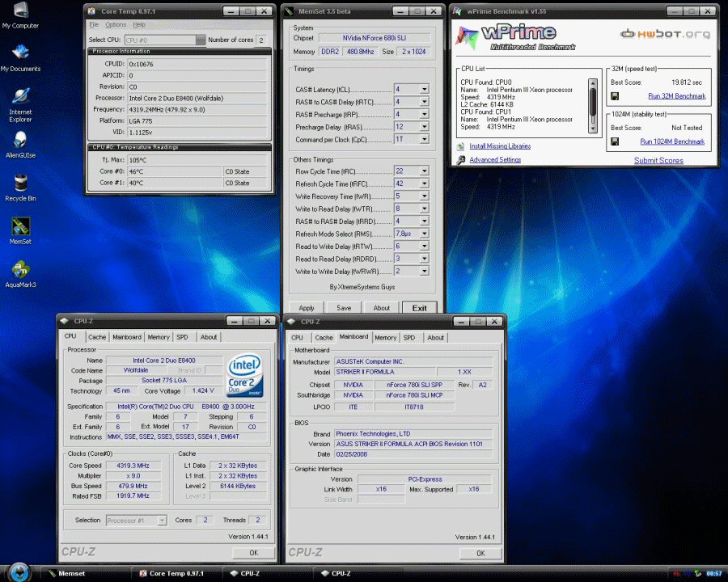Viewport: 728px width, 582px height.
Task: Open My Computer desktop icon
Action: [20, 15]
